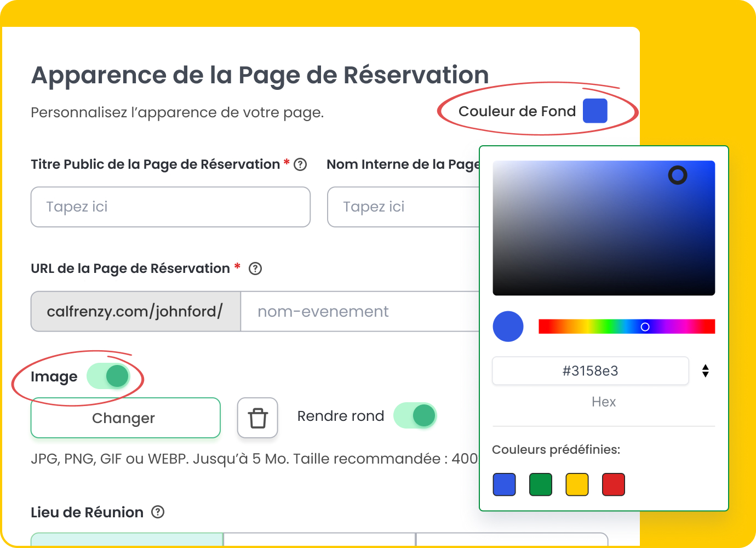
Task: Click the Titre Public input field
Action: (170, 207)
